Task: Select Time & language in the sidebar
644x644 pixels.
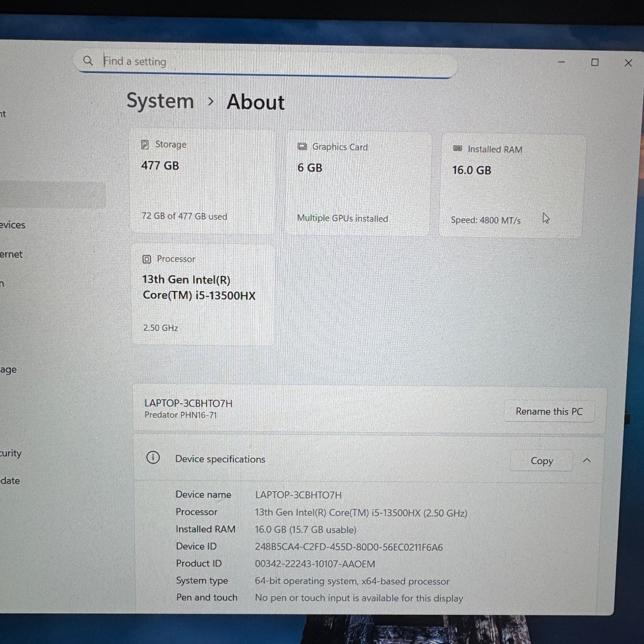Action: click(x=9, y=369)
